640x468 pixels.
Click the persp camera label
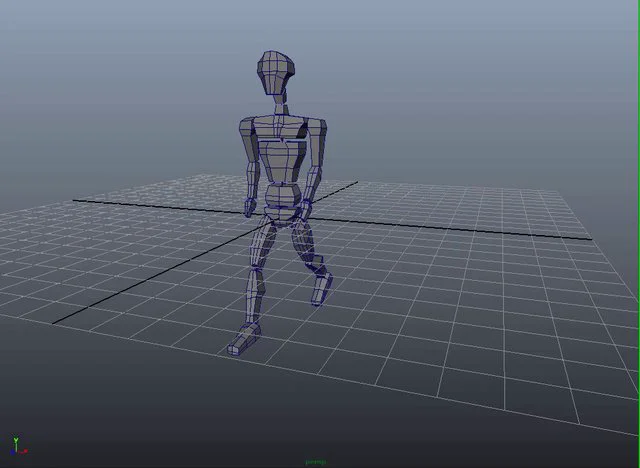(316, 462)
